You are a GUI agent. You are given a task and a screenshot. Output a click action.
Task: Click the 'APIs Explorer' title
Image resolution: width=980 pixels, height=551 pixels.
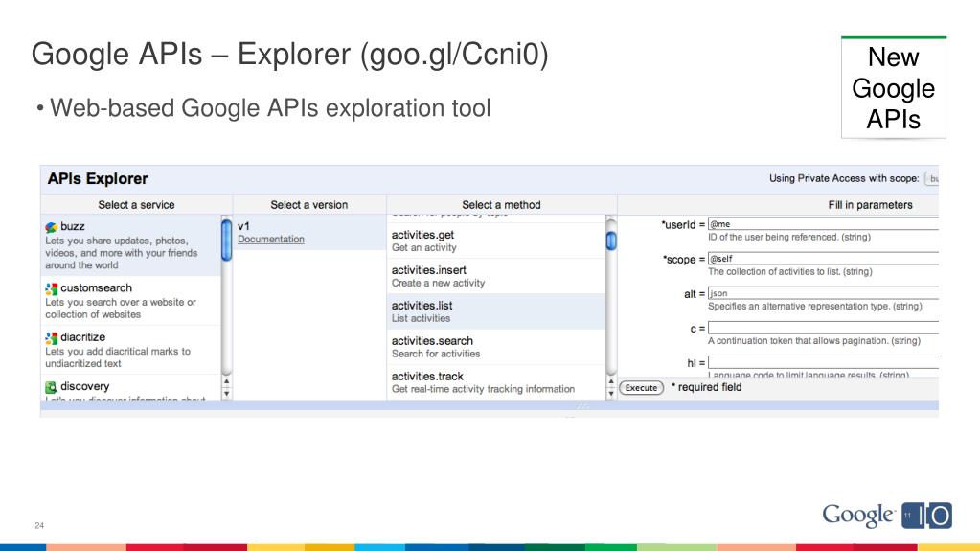(x=98, y=179)
